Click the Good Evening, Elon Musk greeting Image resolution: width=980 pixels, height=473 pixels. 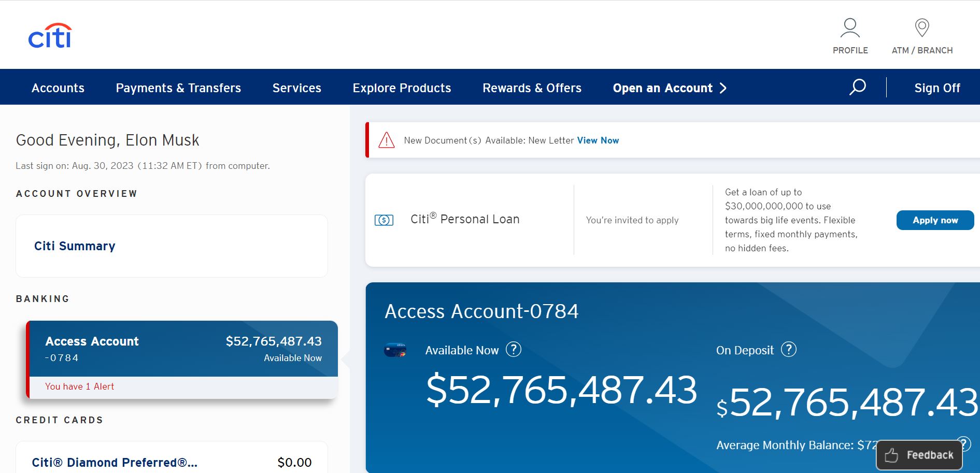coord(107,140)
